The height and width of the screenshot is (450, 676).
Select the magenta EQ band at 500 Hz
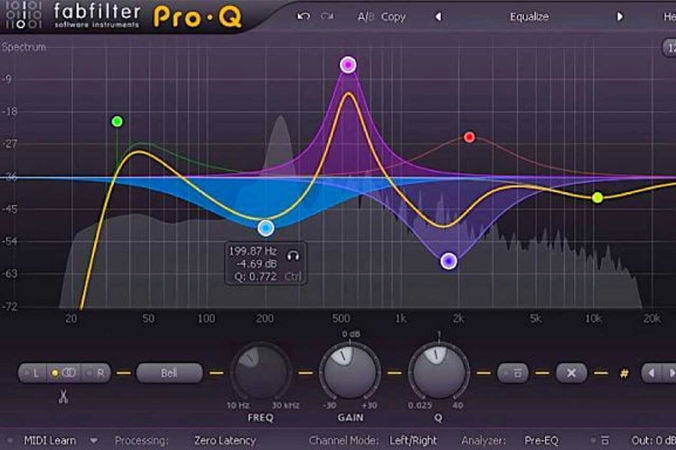(348, 65)
